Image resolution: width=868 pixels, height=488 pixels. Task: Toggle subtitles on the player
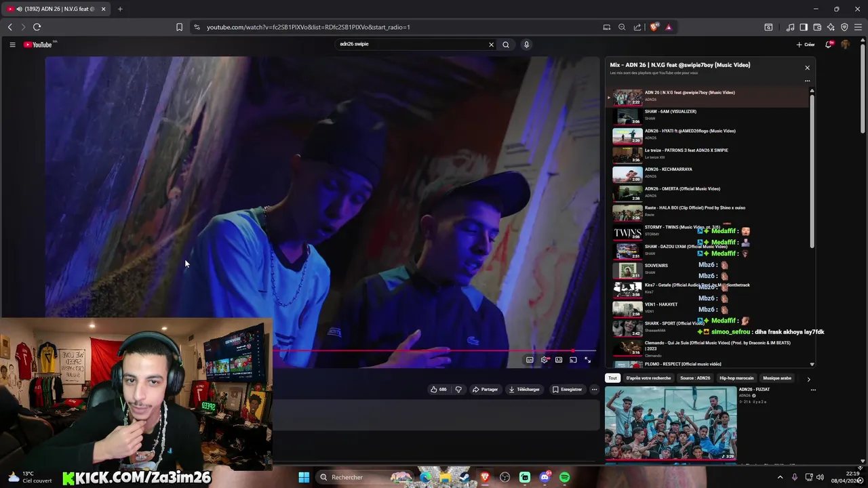tap(530, 360)
